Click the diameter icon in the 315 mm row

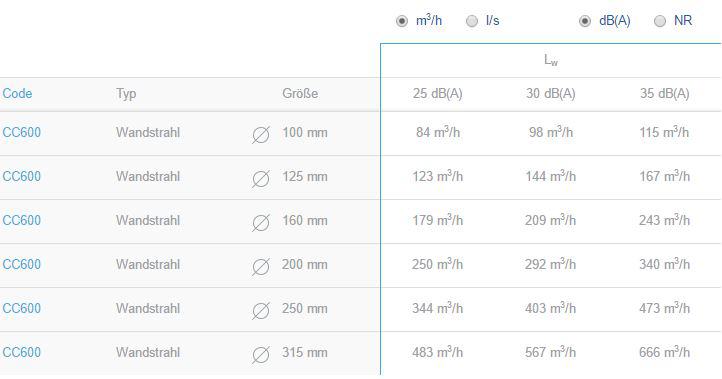coord(261,355)
